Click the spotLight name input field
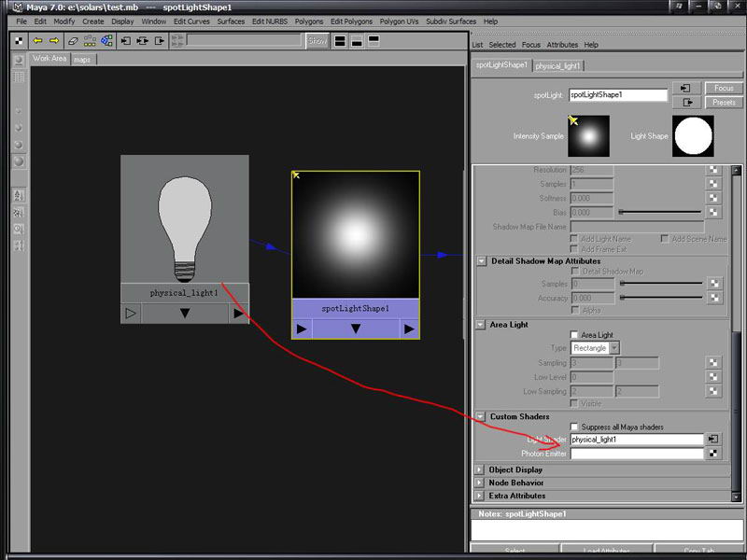The height and width of the screenshot is (560, 747). pyautogui.click(x=618, y=95)
